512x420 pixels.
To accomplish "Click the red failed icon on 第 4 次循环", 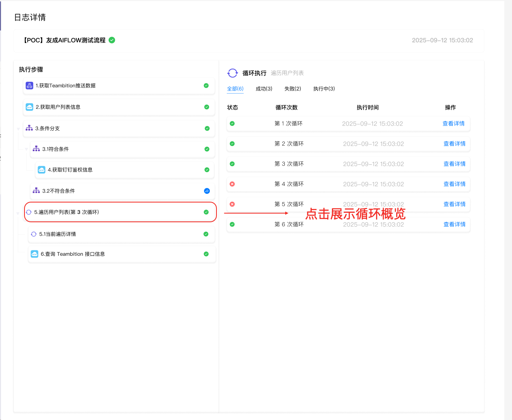I will point(232,184).
